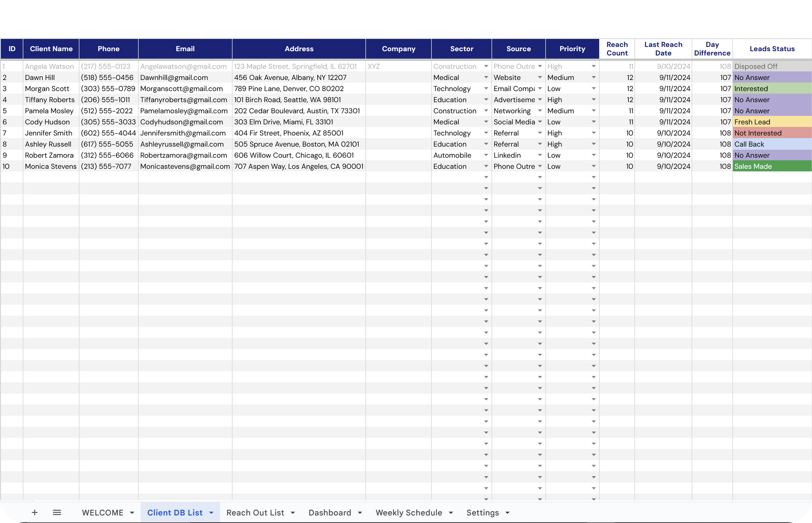Click Weekly Schedule tab options arrow
The height and width of the screenshot is (523, 812).
[x=451, y=513]
